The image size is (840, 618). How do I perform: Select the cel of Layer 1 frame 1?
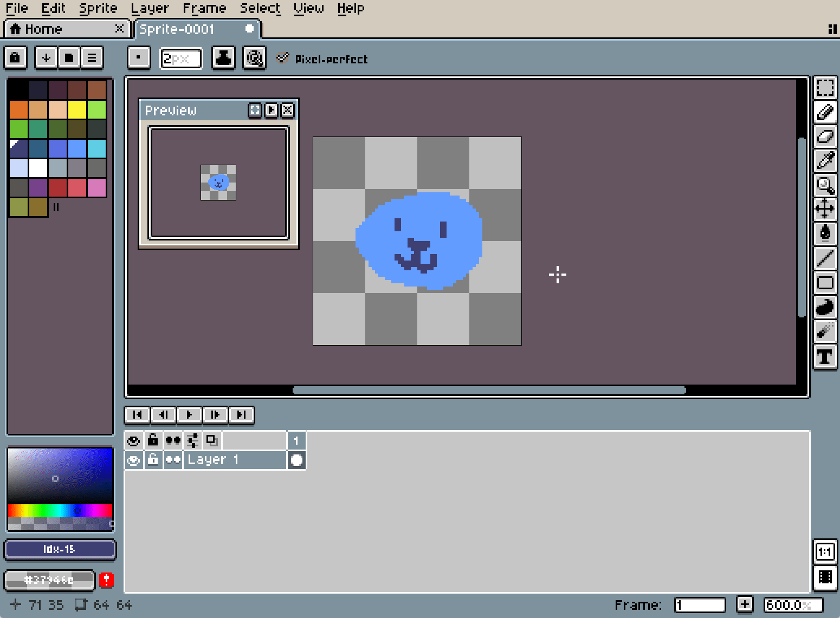point(296,460)
